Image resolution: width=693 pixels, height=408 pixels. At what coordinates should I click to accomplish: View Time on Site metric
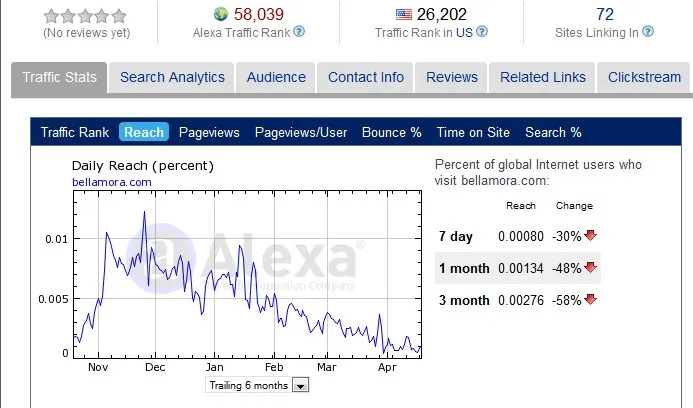pyautogui.click(x=473, y=132)
